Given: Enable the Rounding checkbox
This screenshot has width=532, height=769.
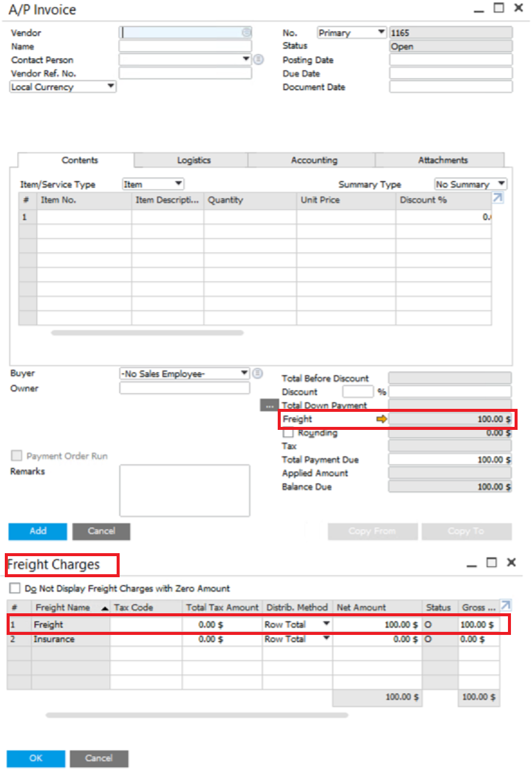Looking at the screenshot, I should pos(289,433).
